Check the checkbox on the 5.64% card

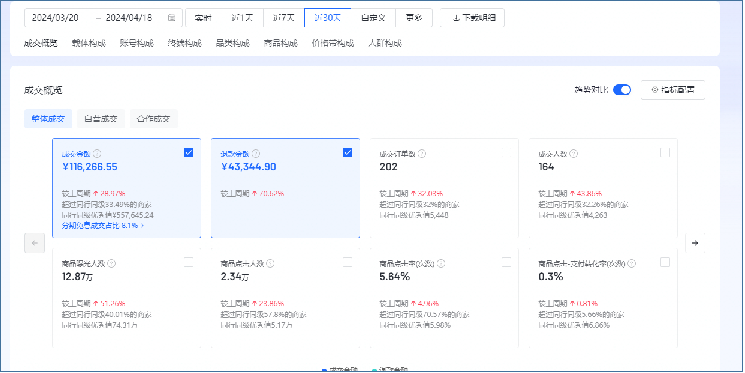[506, 262]
